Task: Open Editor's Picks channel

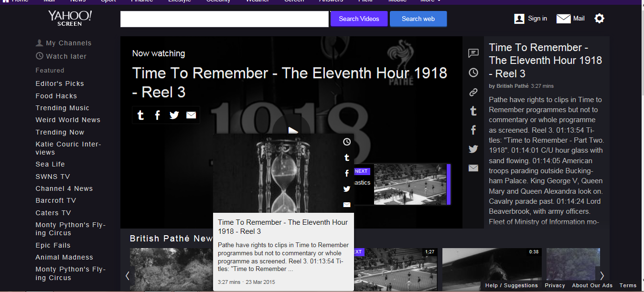Action: point(60,83)
